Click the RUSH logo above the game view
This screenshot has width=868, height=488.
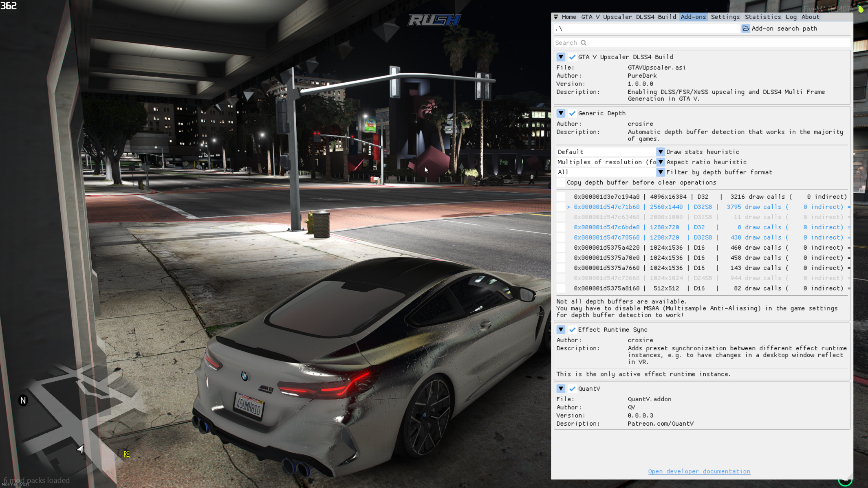pyautogui.click(x=434, y=20)
